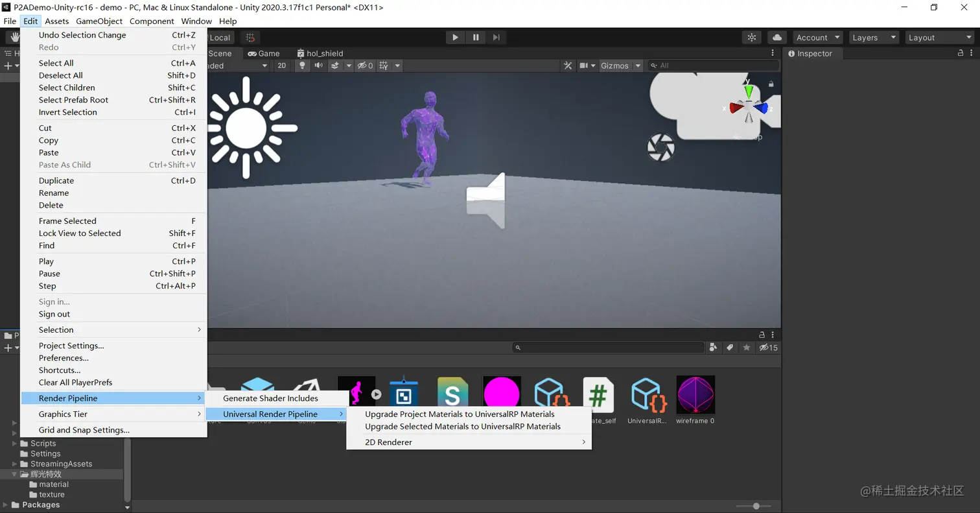Viewport: 980px width, 513px height.
Task: Click the Project panel search field
Action: pos(608,348)
